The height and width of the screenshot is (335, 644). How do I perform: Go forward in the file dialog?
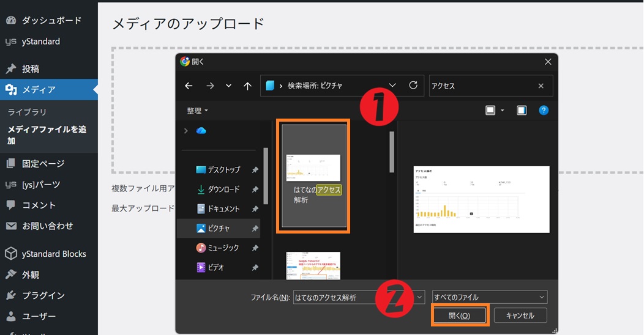tap(210, 86)
